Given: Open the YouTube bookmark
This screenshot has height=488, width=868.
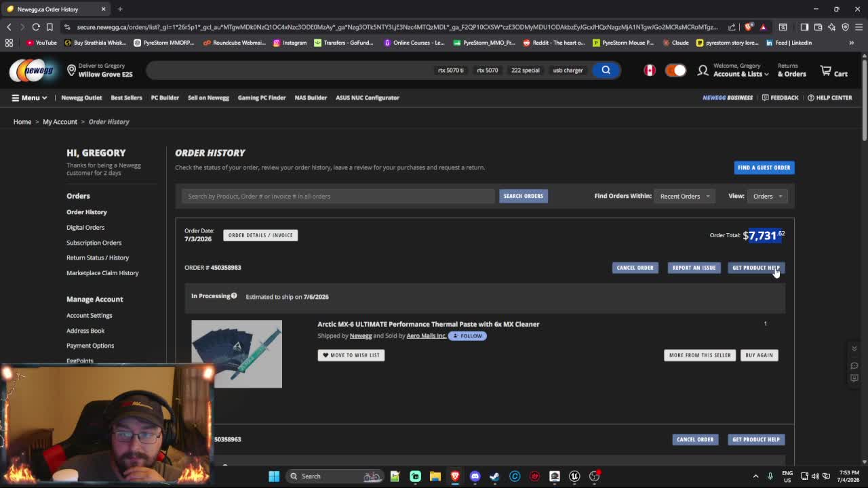Looking at the screenshot, I should coord(41,43).
